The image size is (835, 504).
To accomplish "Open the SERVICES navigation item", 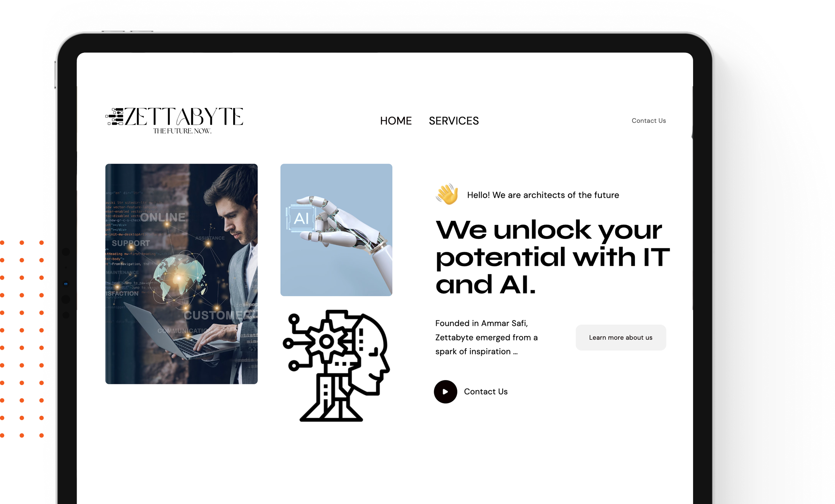I will tap(454, 121).
